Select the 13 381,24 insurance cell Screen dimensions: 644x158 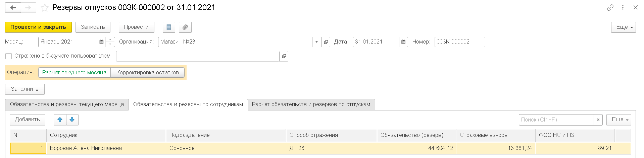496,148
